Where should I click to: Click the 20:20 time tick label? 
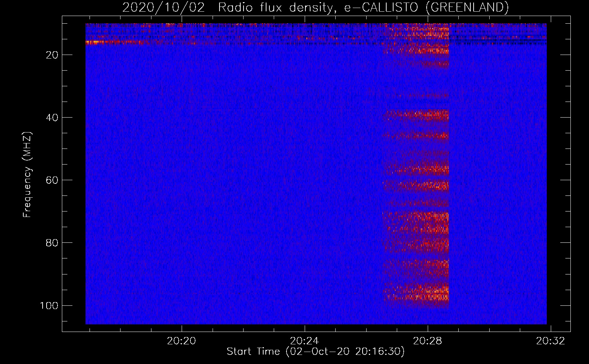[x=181, y=341]
